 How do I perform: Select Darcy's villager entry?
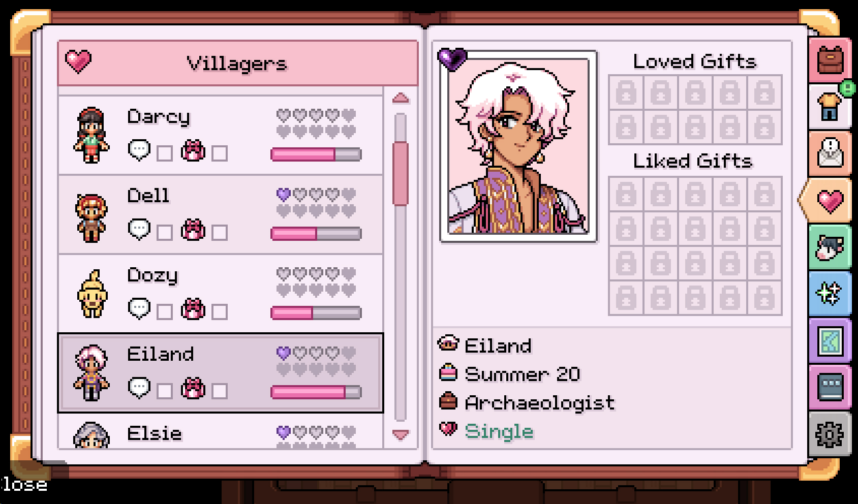click(x=221, y=135)
